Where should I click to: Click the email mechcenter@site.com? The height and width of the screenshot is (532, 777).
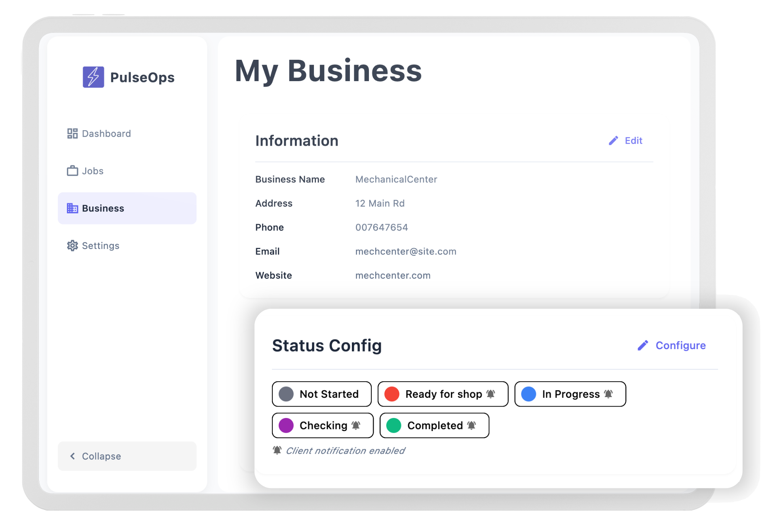coord(406,251)
